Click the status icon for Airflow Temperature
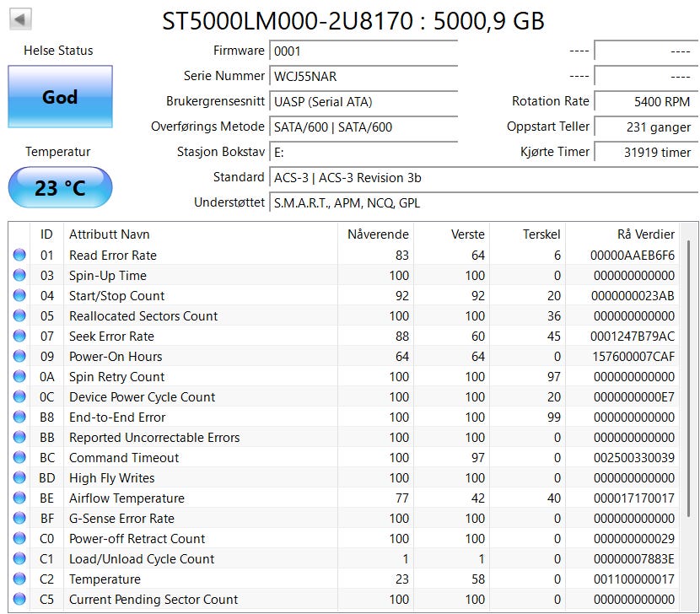 (19, 498)
